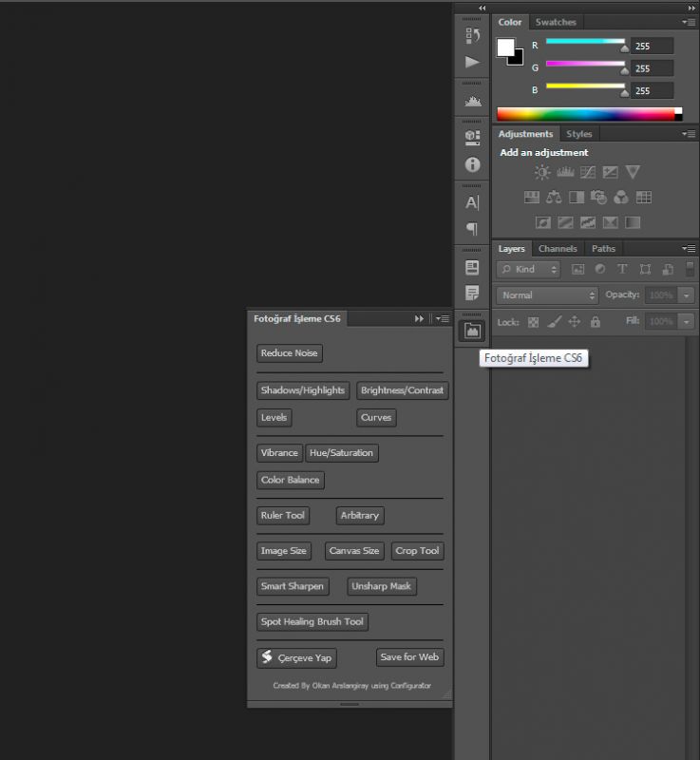Toggle lock transparent pixels in Layers
Image resolution: width=700 pixels, height=760 pixels.
(x=533, y=322)
